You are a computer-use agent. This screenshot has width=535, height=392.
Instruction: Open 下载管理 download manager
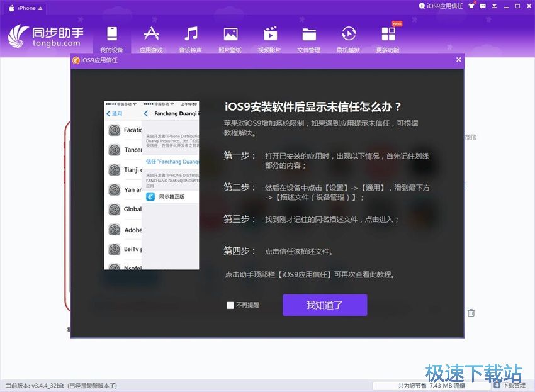click(509, 385)
